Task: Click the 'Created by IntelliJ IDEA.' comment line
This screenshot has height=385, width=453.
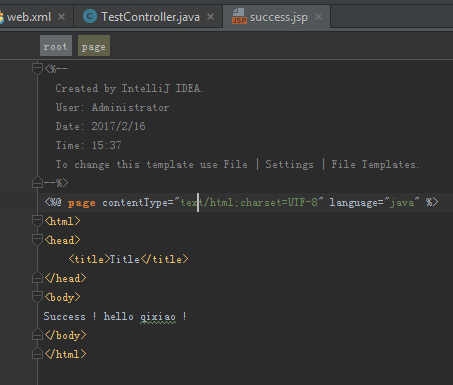Action: (x=129, y=88)
